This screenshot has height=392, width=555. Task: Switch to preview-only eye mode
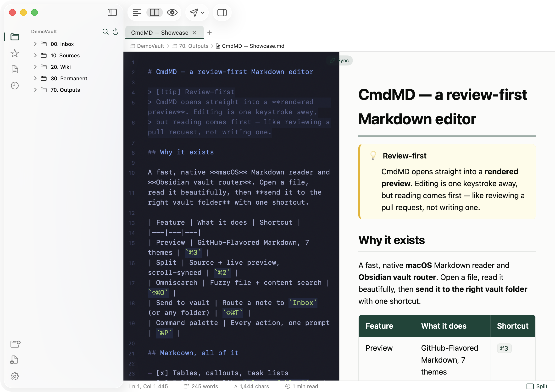(x=172, y=12)
